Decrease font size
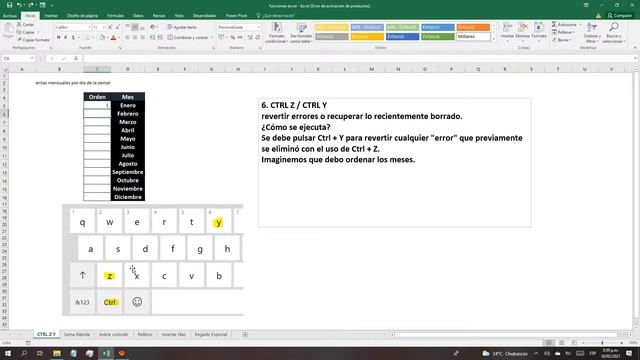Image resolution: width=640 pixels, height=360 pixels. [x=118, y=27]
